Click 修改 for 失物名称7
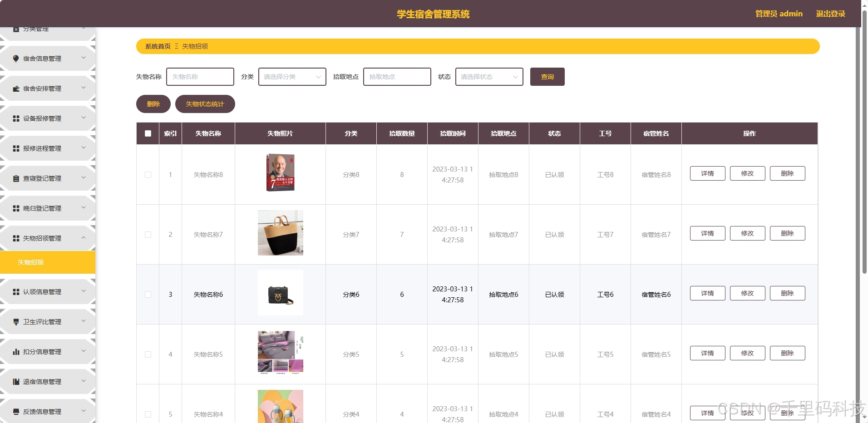This screenshot has width=868, height=423. click(748, 233)
